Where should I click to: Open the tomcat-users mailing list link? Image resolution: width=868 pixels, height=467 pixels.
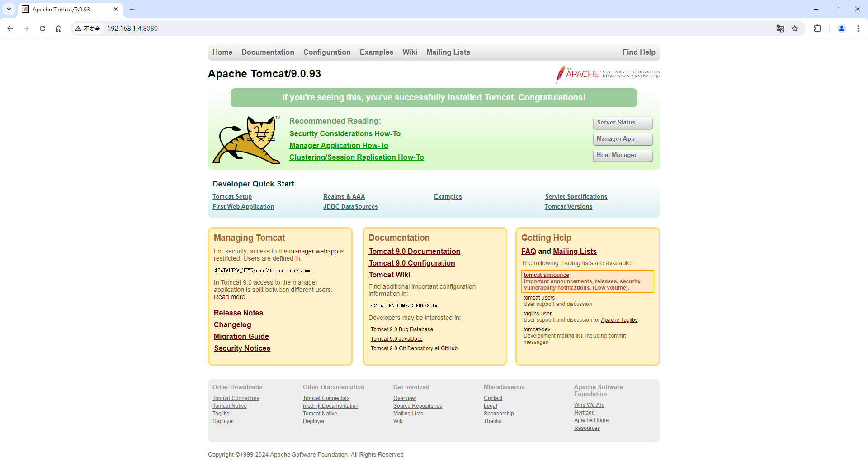point(539,298)
